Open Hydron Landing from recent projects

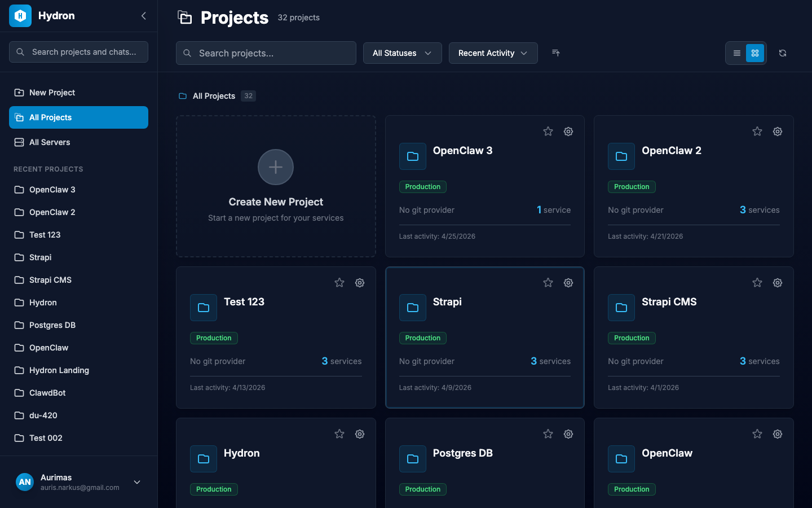click(78, 370)
